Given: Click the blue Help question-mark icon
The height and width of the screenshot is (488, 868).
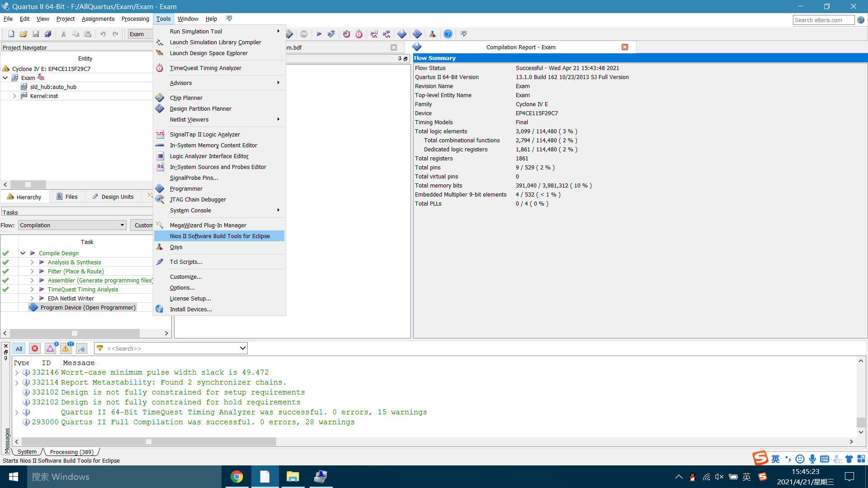Looking at the screenshot, I should click(x=448, y=34).
